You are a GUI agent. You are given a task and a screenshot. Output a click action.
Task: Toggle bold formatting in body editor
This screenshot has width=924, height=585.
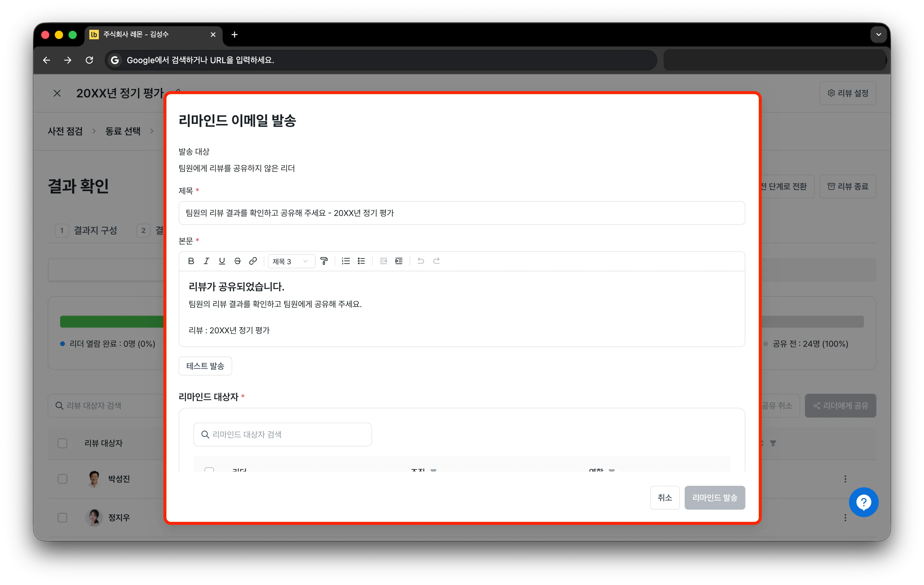pos(191,261)
